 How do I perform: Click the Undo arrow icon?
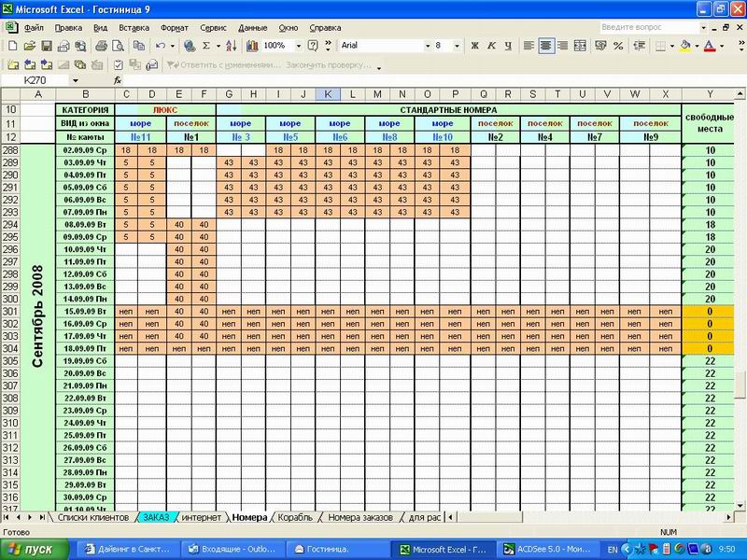click(162, 46)
